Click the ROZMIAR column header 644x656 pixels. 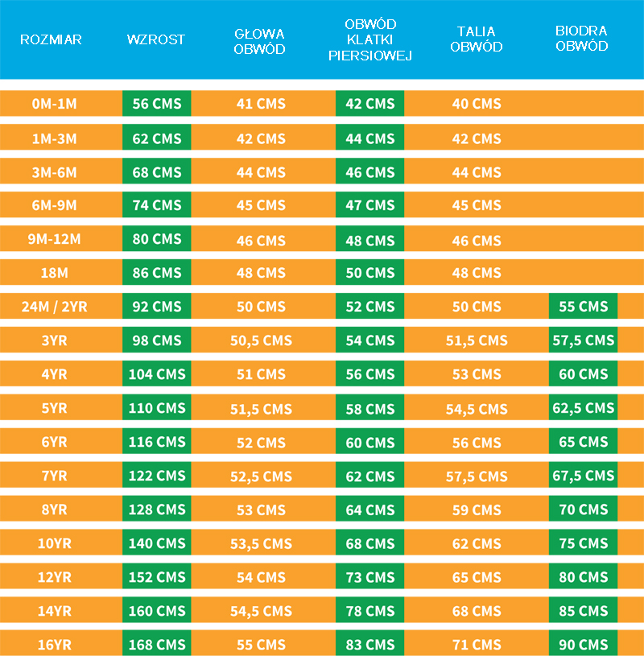point(51,39)
